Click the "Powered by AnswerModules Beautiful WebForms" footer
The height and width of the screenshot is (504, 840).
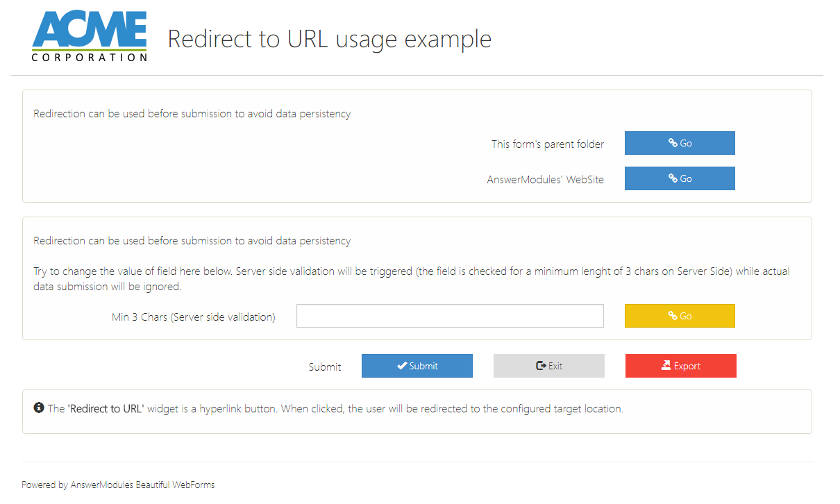coord(118,485)
